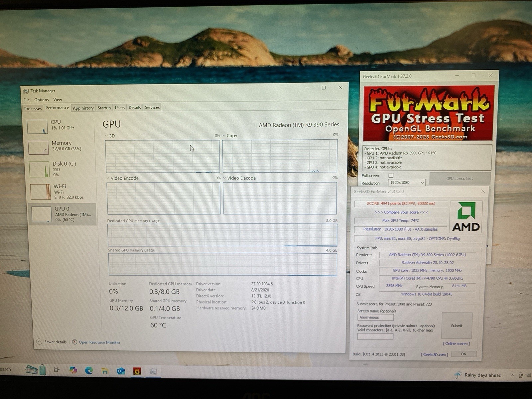Toggle the Fullscreen checkbox in FurMark

click(391, 175)
